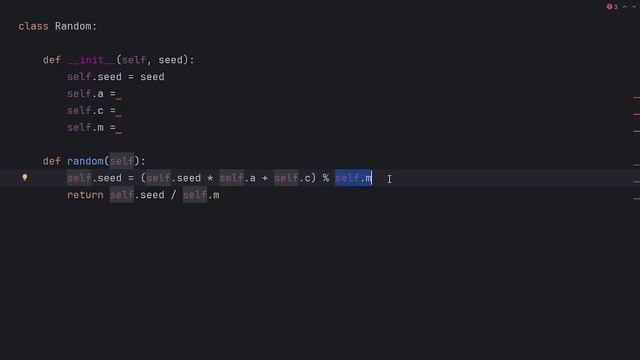640x360 pixels.
Task: Click the 'return' keyword
Action: click(85, 195)
